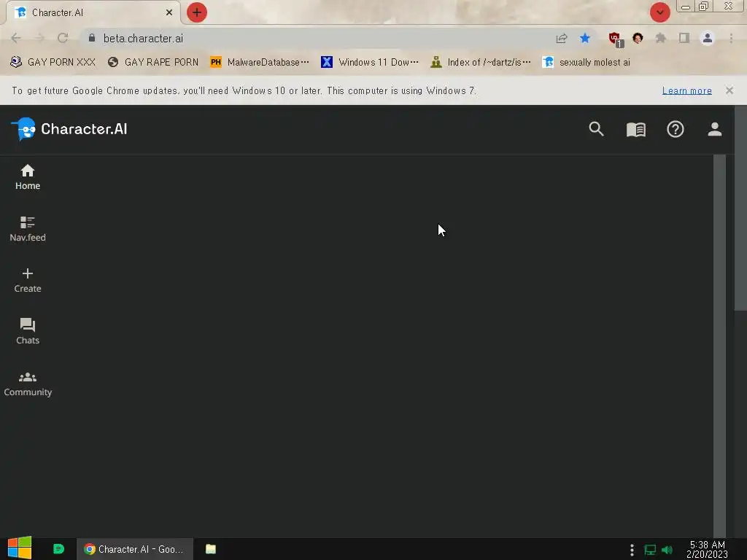Focus the beta.character.ai address bar
The width and height of the screenshot is (747, 560).
[x=314, y=38]
